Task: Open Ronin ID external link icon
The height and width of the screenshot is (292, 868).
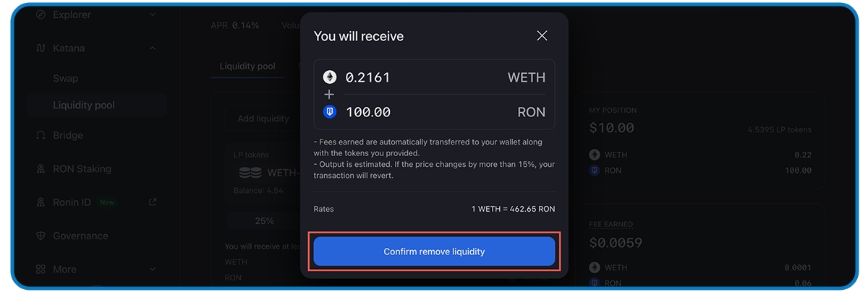Action: [153, 202]
